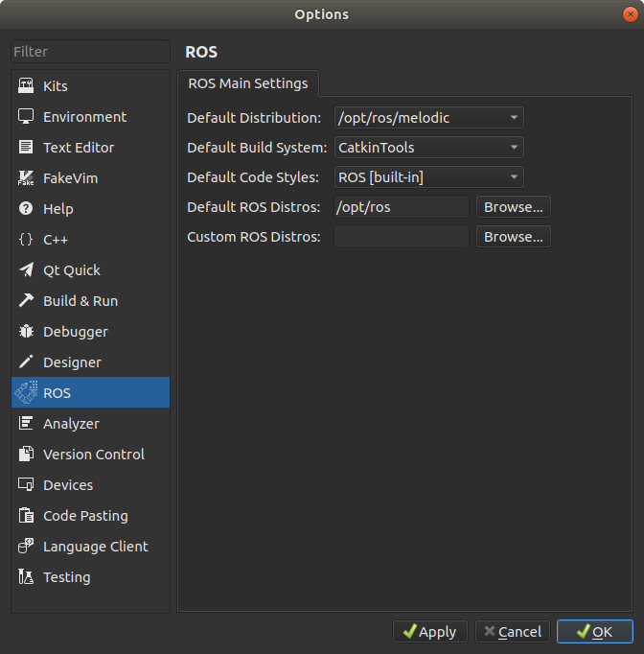The height and width of the screenshot is (654, 644).
Task: Click the FakeVim icon
Action: point(26,178)
